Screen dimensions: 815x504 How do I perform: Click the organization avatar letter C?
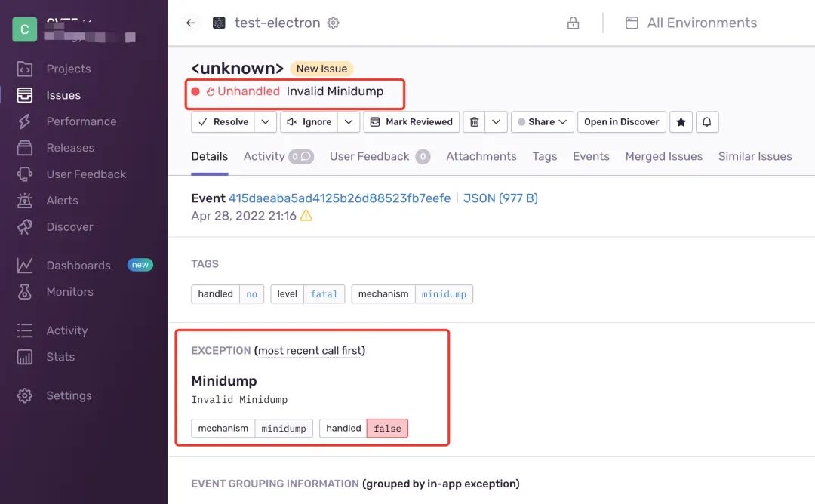(x=24, y=29)
